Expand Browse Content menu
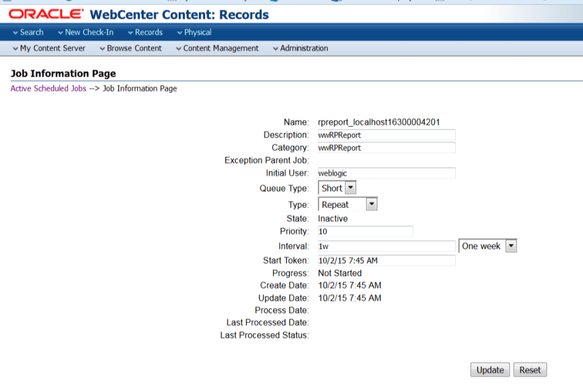Viewport: 583px width, 392px height. pos(131,48)
